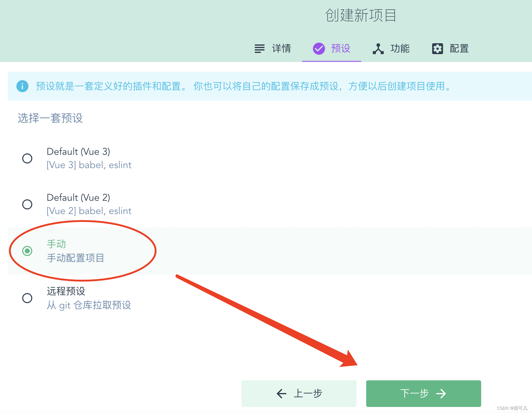Viewport: 532px width, 413px height.
Task: Click the purple checkmark icon beside 预设
Action: pos(319,48)
